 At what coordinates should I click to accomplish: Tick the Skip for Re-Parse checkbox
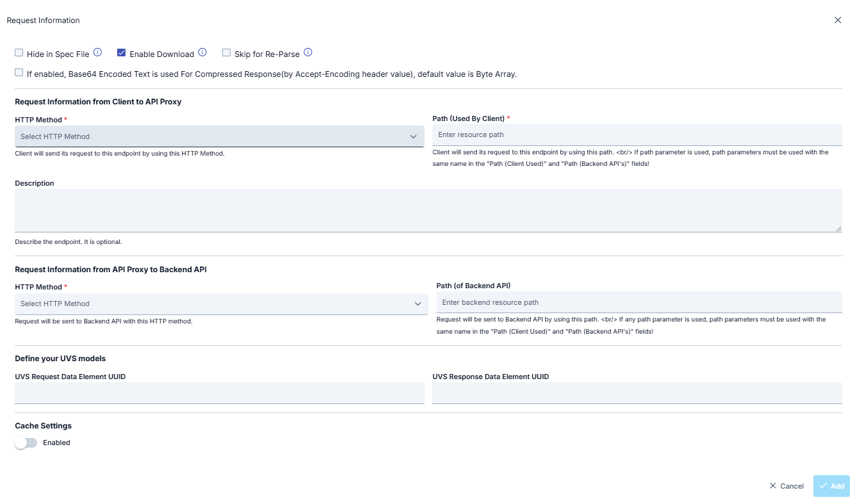pos(227,53)
